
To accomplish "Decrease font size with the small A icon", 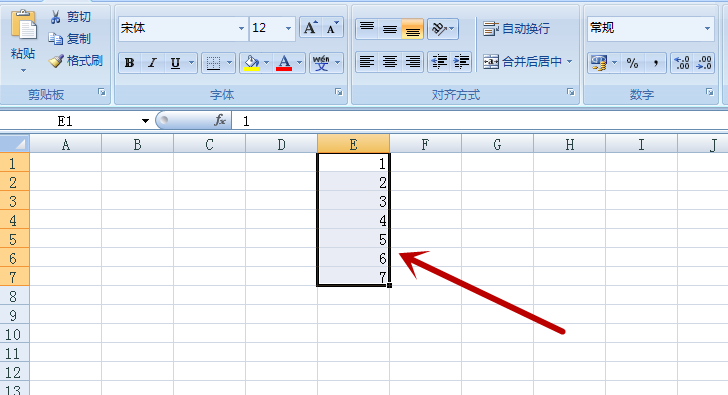I will (332, 28).
